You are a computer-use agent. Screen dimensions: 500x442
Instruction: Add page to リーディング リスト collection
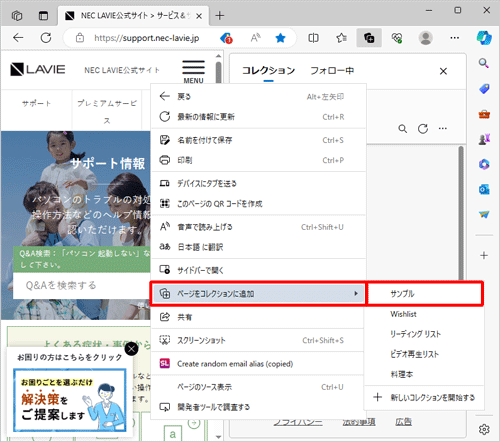(424, 334)
